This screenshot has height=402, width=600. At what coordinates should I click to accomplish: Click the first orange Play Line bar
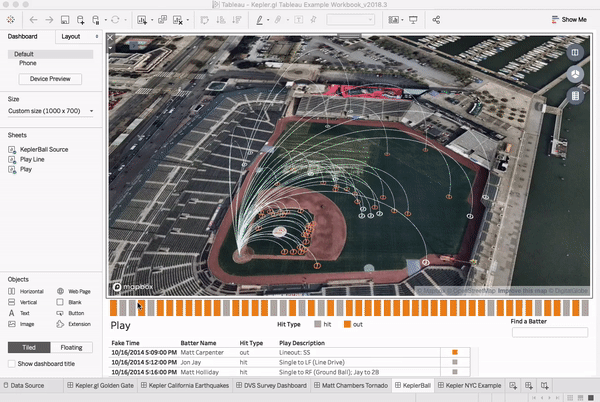tap(113, 308)
